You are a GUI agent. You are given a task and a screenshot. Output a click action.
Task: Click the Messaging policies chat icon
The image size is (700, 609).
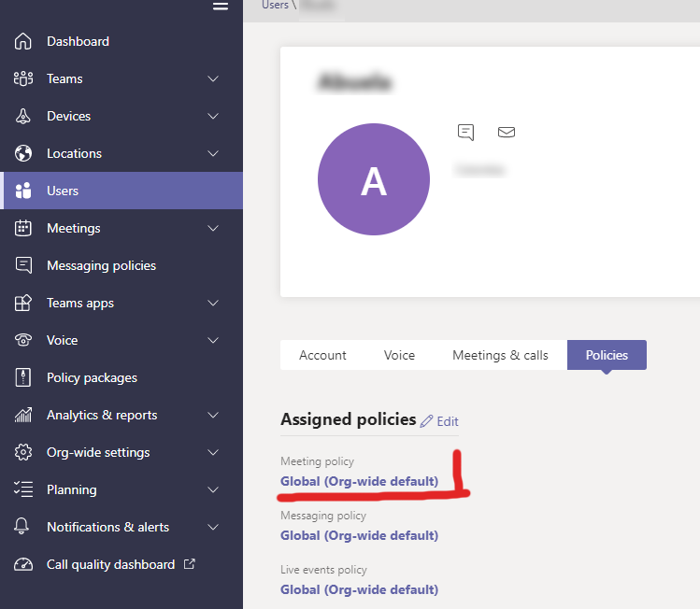pyautogui.click(x=23, y=265)
